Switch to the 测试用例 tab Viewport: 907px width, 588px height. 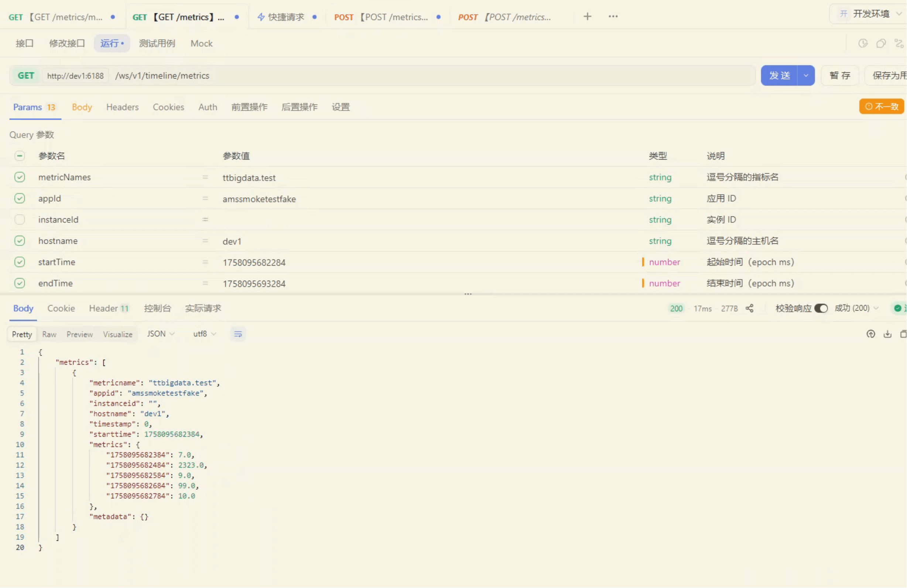[x=157, y=44]
